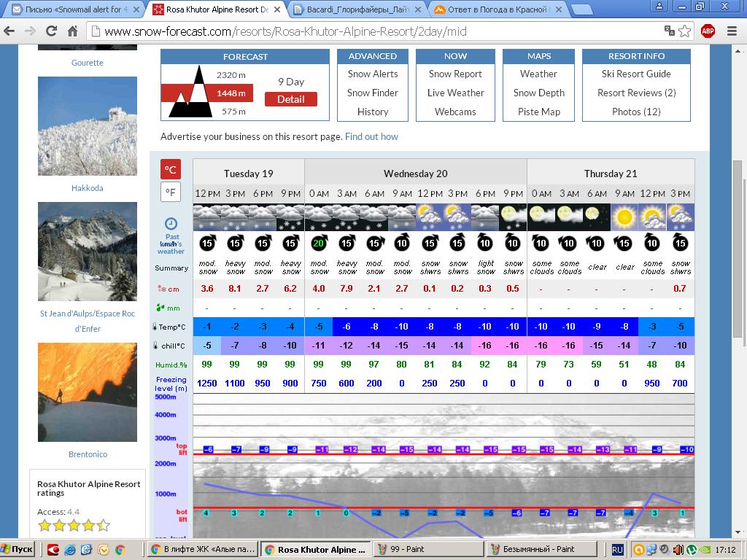The height and width of the screenshot is (560, 747).
Task: Close the Bacardi document tab
Action: [x=418, y=9]
